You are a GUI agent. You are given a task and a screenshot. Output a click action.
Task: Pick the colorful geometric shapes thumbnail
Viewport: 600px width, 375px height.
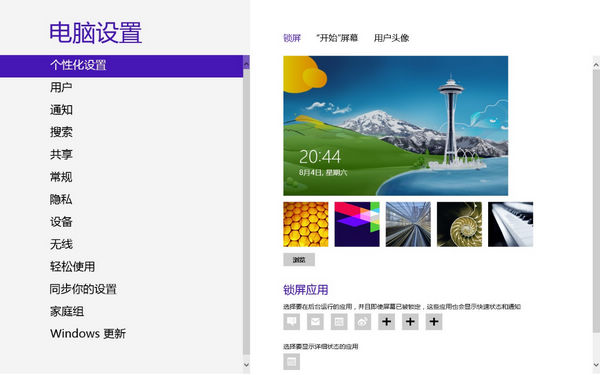[x=357, y=224]
